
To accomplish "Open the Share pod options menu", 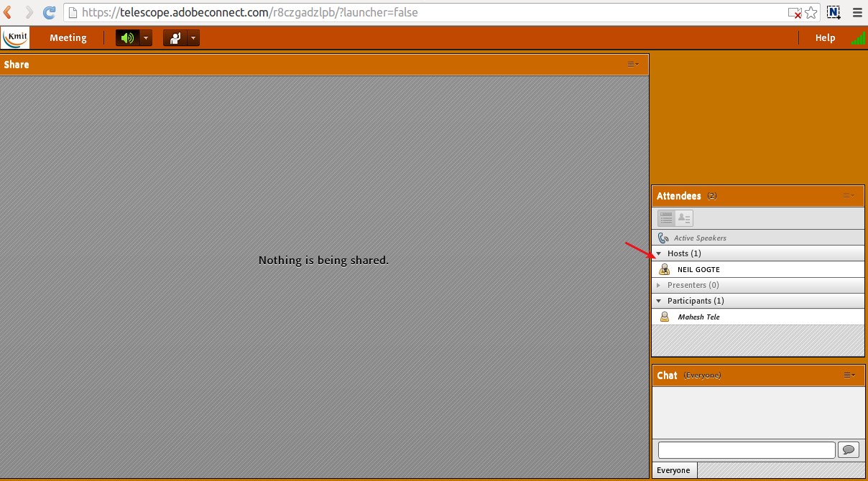I will pos(633,64).
